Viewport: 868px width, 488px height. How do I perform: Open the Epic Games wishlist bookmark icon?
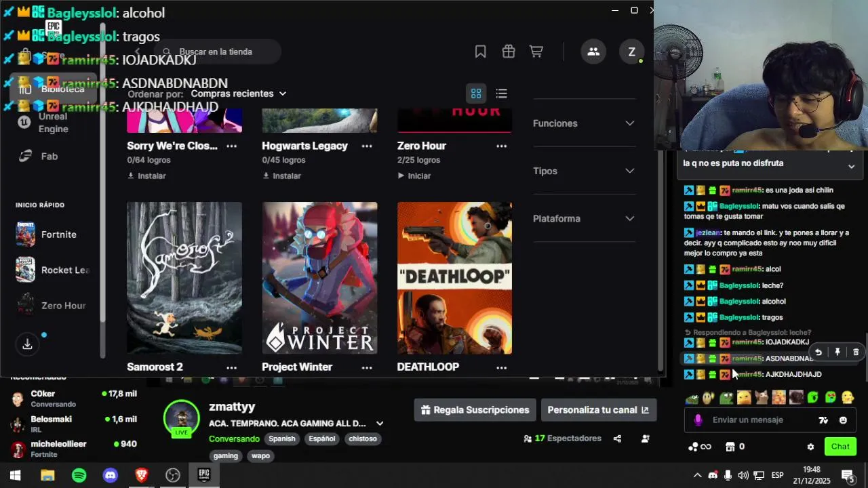point(480,52)
